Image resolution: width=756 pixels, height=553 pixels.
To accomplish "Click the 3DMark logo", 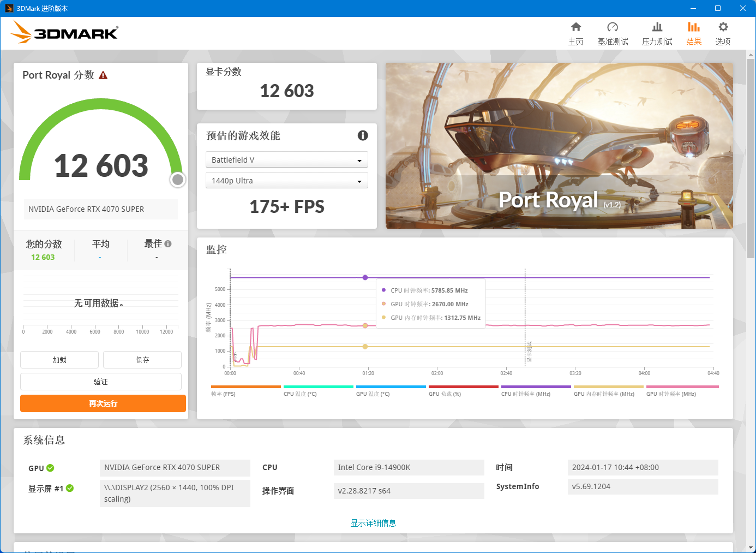I will [65, 33].
